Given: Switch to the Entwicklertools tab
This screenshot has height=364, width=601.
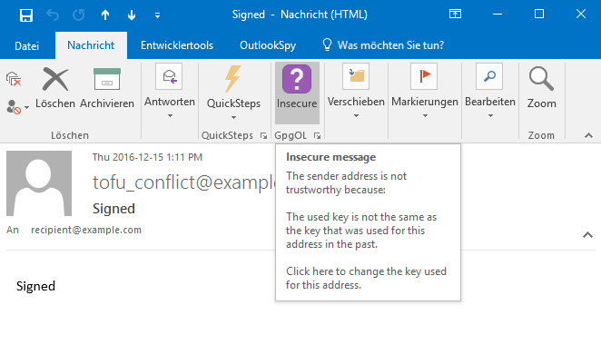Looking at the screenshot, I should [x=175, y=44].
